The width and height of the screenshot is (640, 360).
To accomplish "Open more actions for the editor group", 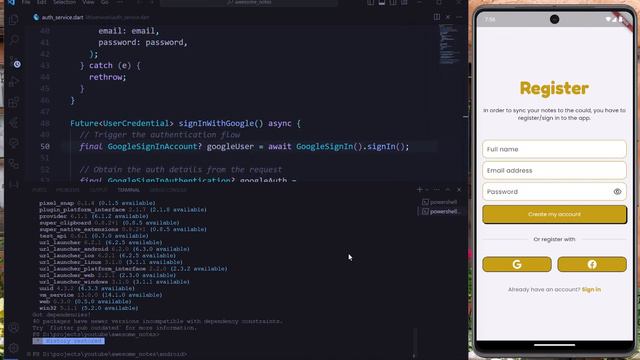I will [x=459, y=17].
